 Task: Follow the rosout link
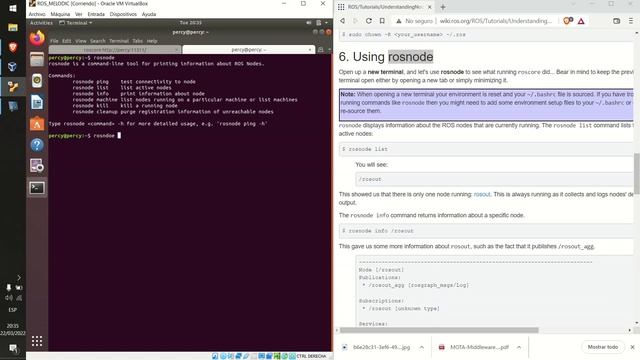click(482, 194)
